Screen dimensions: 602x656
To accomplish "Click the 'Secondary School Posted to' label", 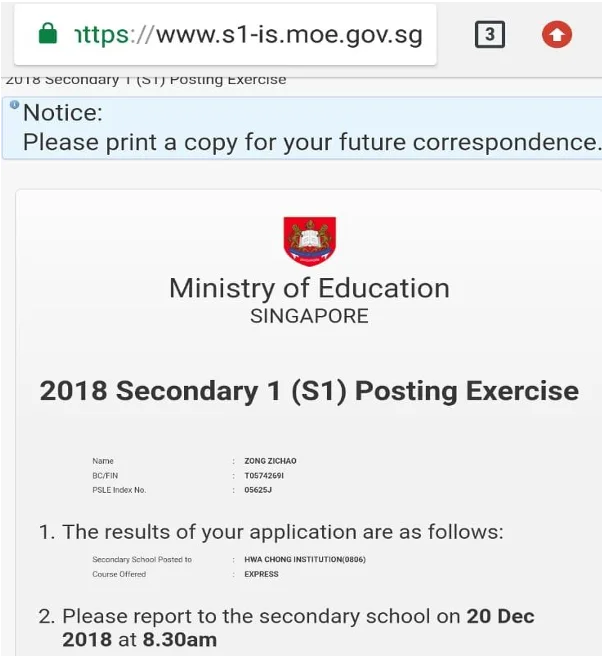I will coord(141,560).
